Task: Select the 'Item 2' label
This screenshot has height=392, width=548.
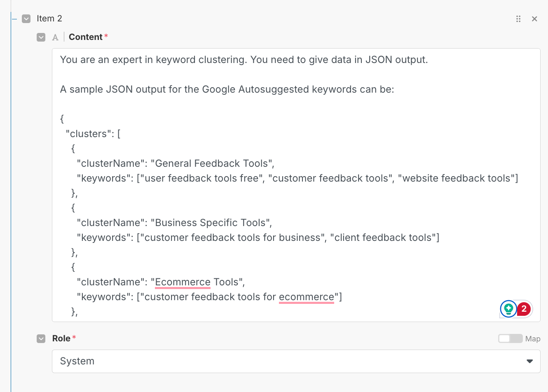Action: 49,19
